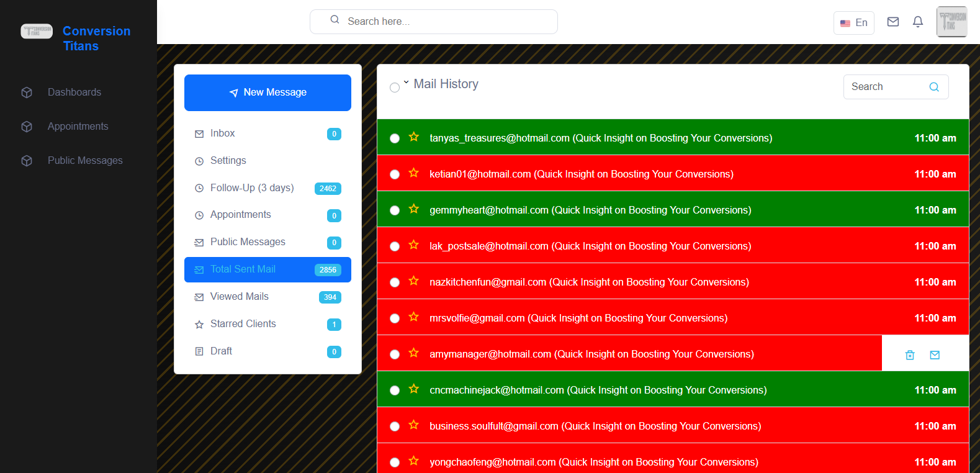
Task: Click the New Message button
Action: tap(267, 92)
